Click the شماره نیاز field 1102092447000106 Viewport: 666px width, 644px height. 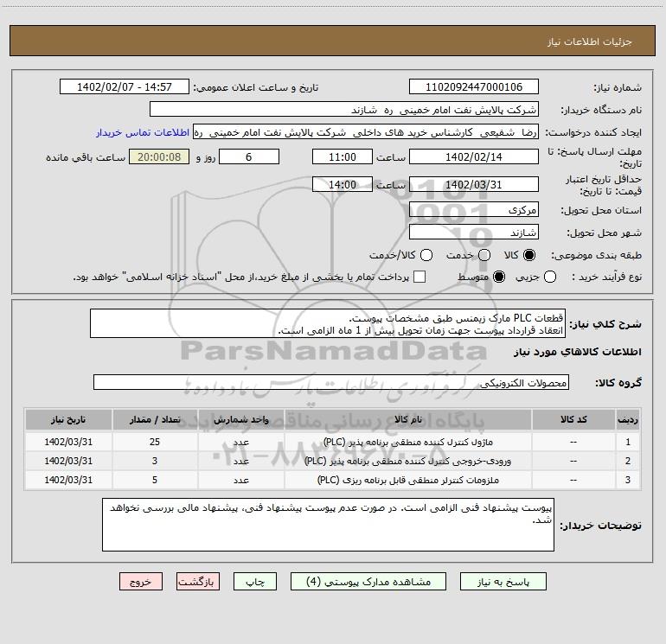[474, 86]
